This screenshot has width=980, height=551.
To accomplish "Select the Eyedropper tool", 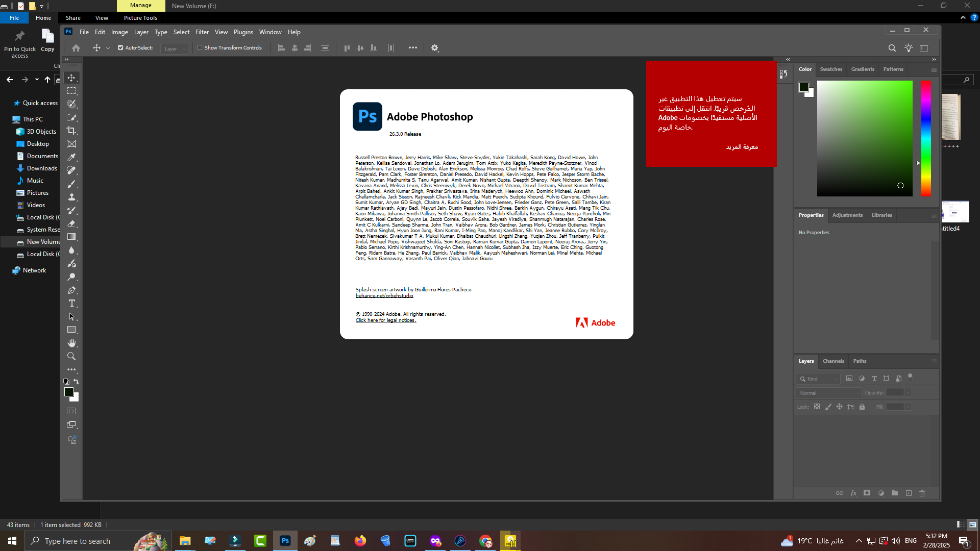I will tap(71, 157).
